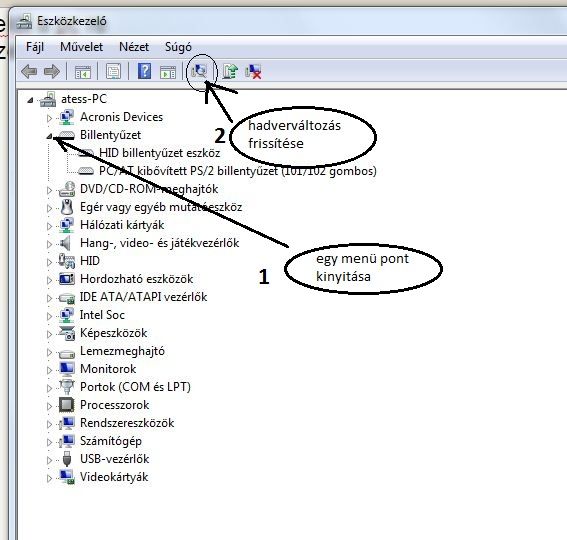Select HID billentyűzet eszköz device
Viewport: 567px width, 540px height.
[159, 153]
